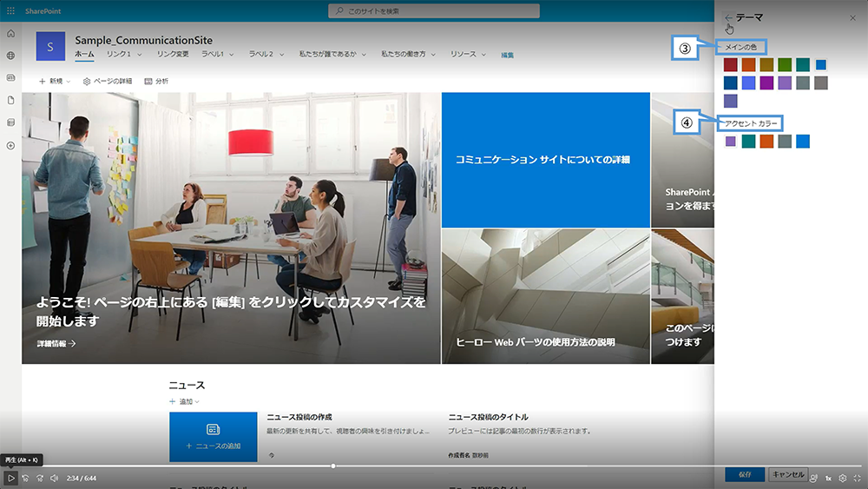Open the SharePoint app launcher waffle
Screen dimensions: 868x489
coord(10,10)
